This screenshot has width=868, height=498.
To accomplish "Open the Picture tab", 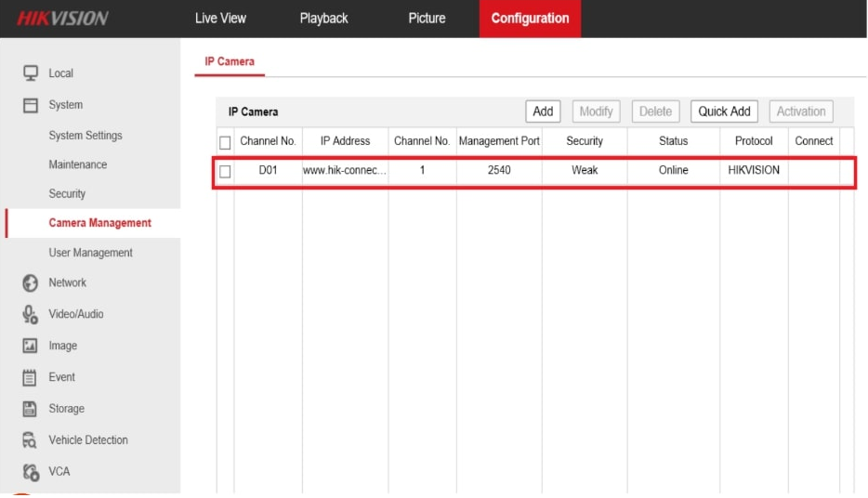I will (x=427, y=19).
